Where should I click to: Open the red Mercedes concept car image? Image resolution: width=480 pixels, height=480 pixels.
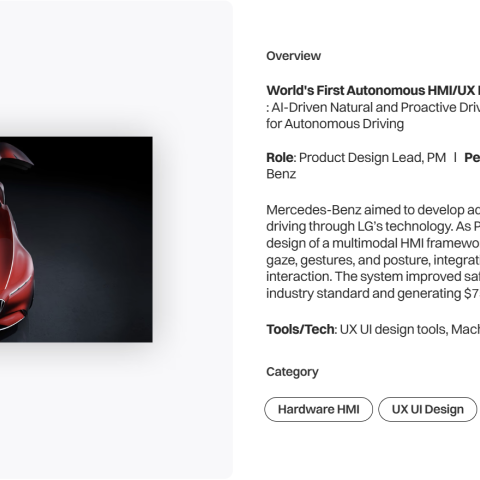(76, 239)
